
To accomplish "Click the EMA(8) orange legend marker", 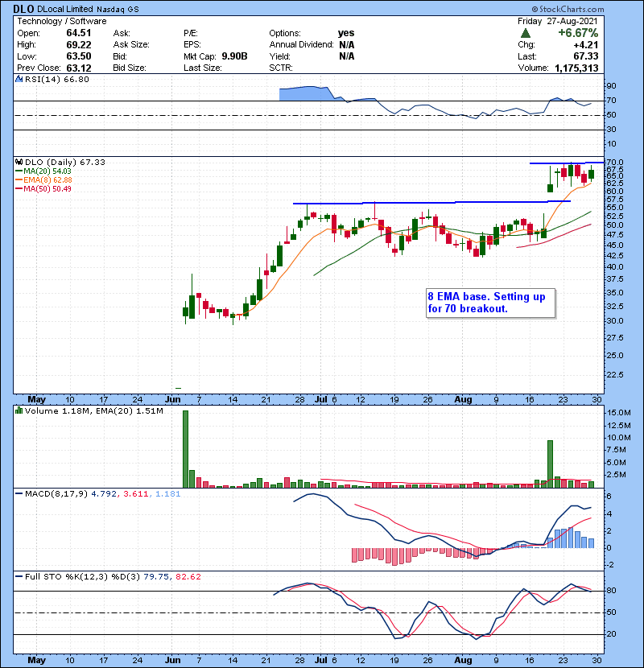I will tap(18, 180).
